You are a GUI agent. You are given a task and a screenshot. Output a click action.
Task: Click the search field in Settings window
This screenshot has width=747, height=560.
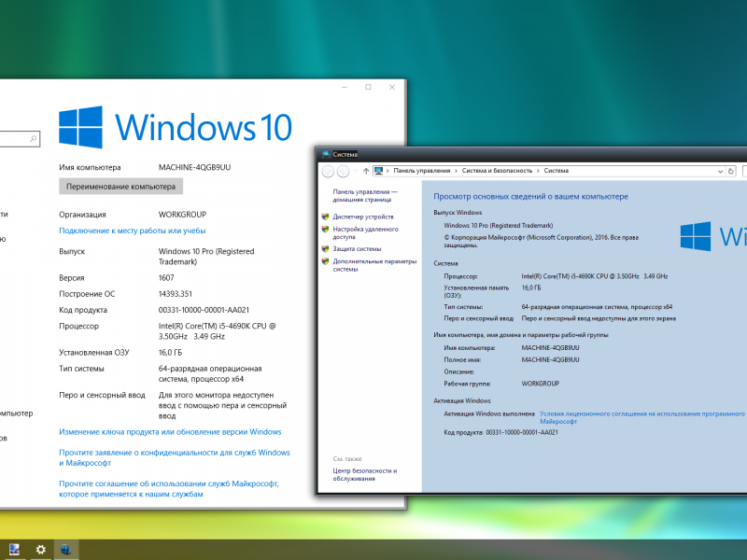pyautogui.click(x=20, y=139)
